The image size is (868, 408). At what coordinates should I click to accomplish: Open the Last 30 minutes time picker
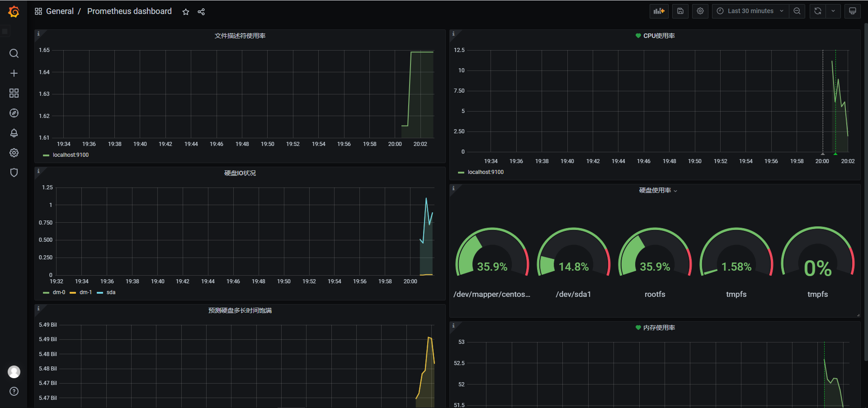pyautogui.click(x=750, y=11)
